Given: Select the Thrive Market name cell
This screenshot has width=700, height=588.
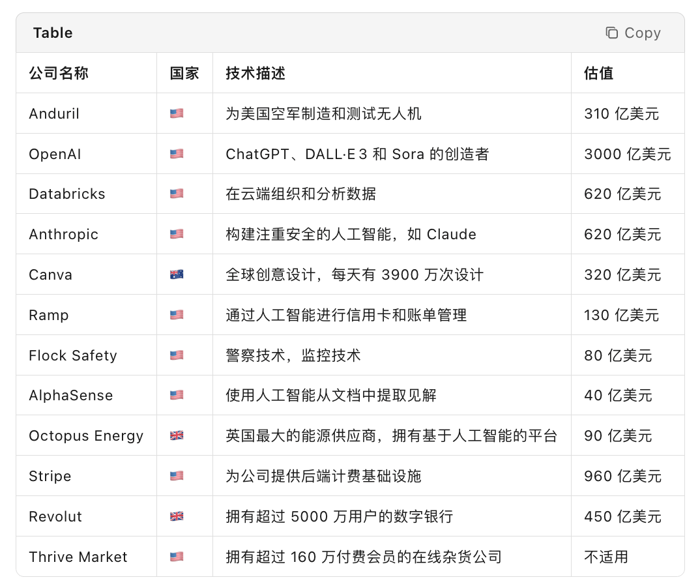Looking at the screenshot, I should pos(86,557).
